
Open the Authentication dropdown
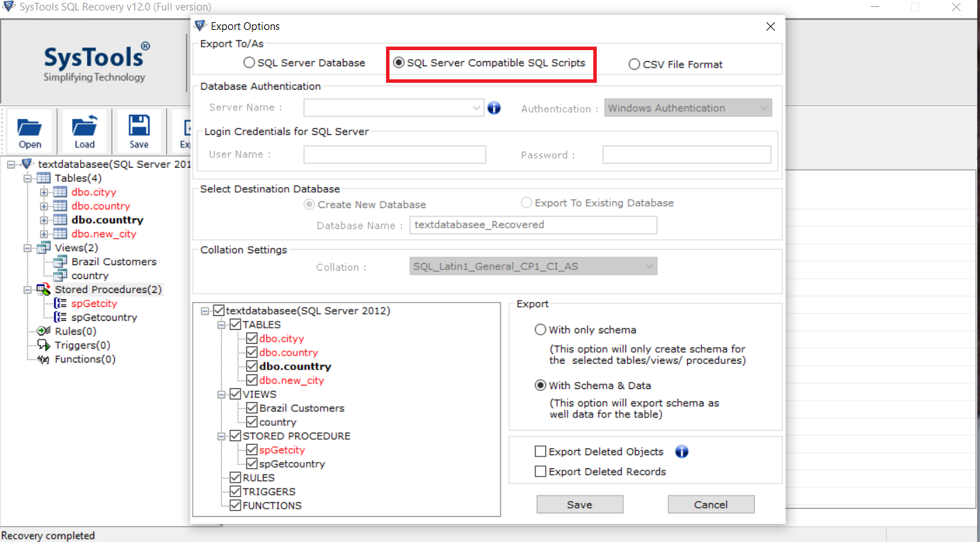click(x=764, y=108)
